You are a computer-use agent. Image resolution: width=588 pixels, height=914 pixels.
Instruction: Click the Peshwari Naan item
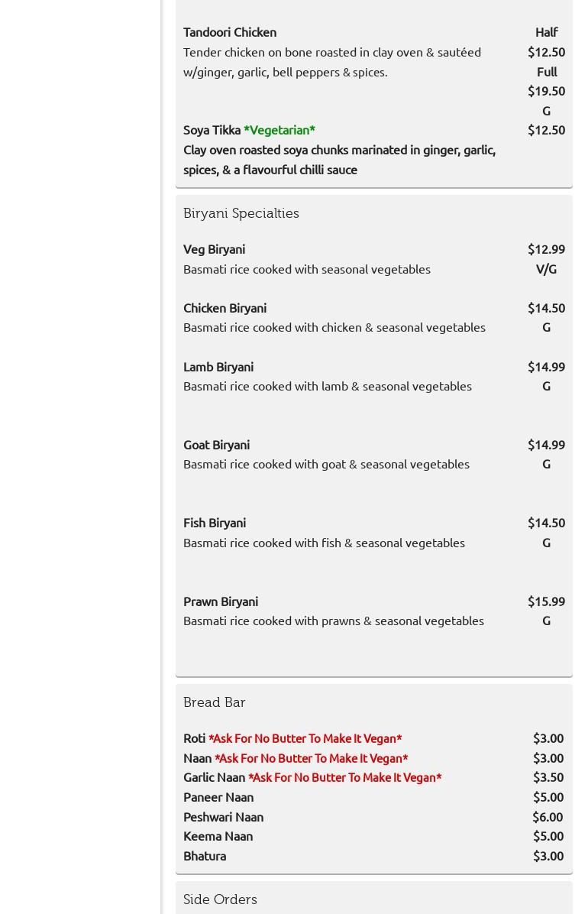[x=223, y=817]
